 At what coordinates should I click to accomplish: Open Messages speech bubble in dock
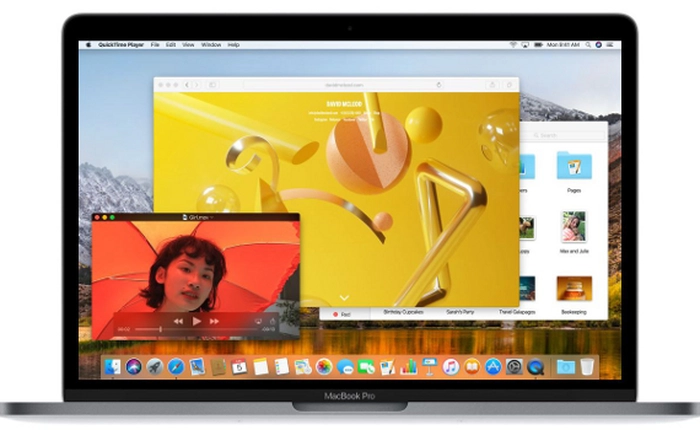point(345,367)
